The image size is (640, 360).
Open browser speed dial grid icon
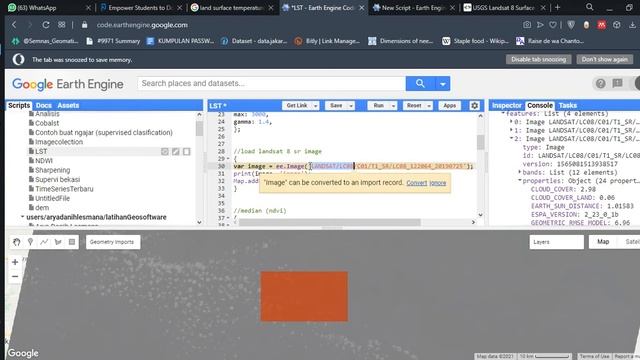[62, 25]
